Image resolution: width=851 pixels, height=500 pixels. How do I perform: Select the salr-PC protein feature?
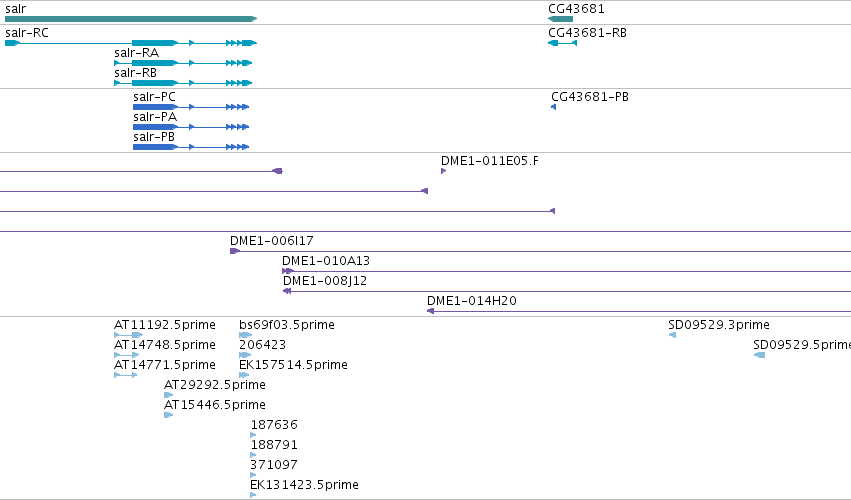coord(191,107)
